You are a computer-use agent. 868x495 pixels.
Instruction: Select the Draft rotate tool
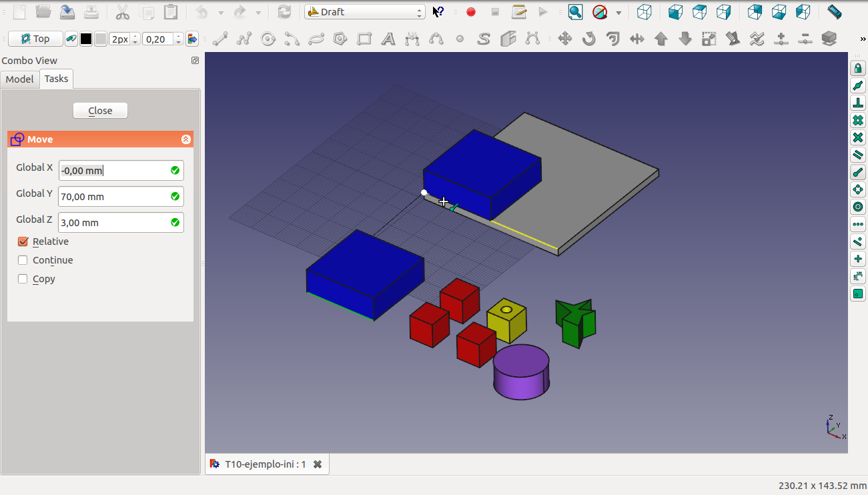click(588, 39)
